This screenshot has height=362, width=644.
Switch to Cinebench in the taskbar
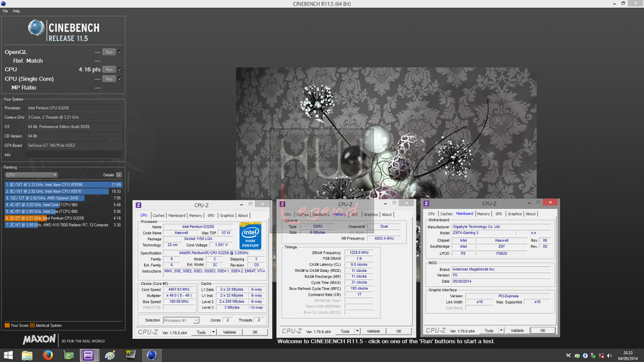(x=151, y=355)
